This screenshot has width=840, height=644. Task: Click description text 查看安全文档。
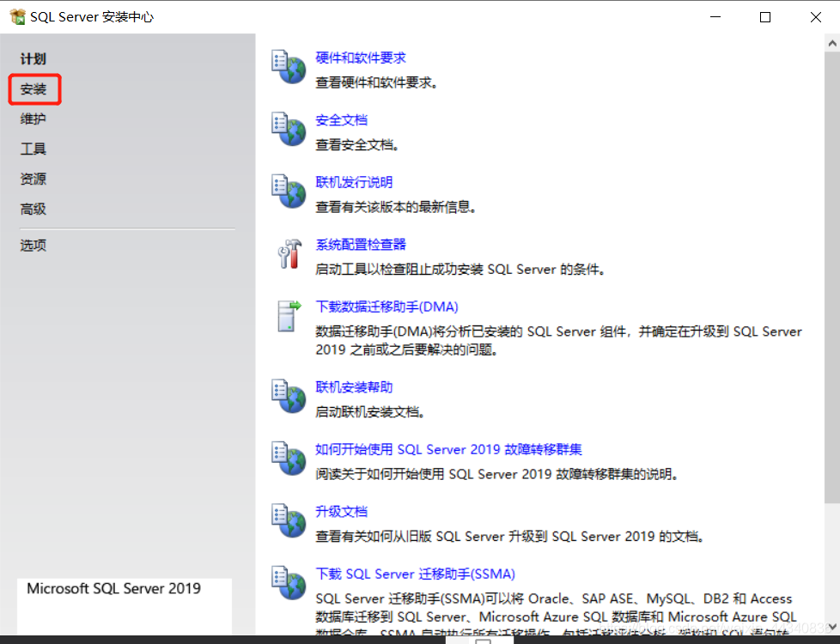click(357, 144)
